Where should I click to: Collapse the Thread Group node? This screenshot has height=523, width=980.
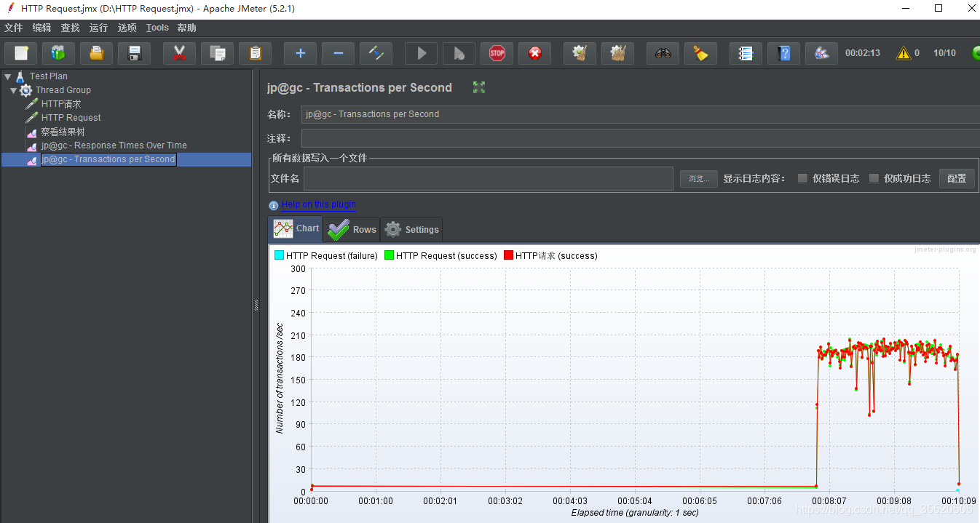14,90
